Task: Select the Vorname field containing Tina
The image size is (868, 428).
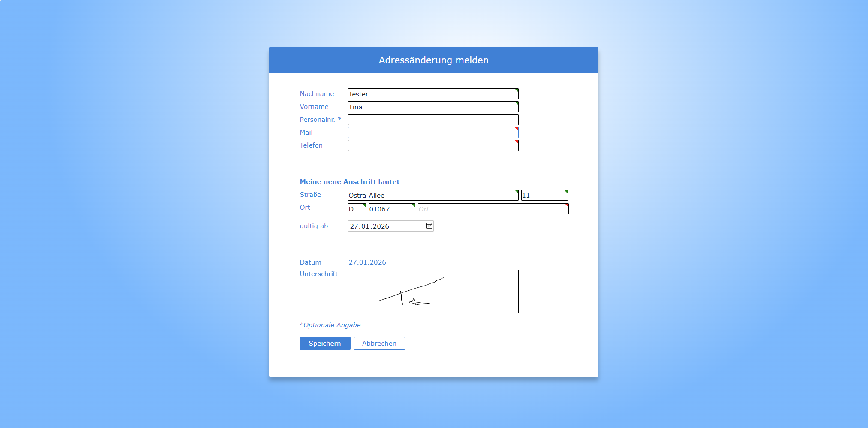Action: point(433,107)
